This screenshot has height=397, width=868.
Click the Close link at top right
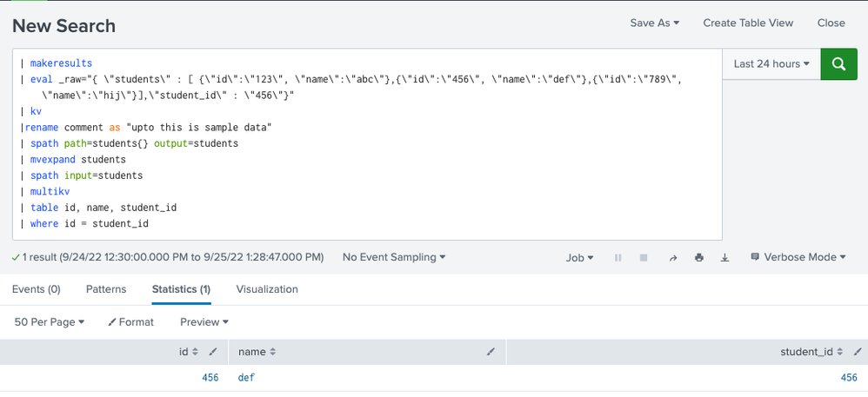tap(831, 23)
